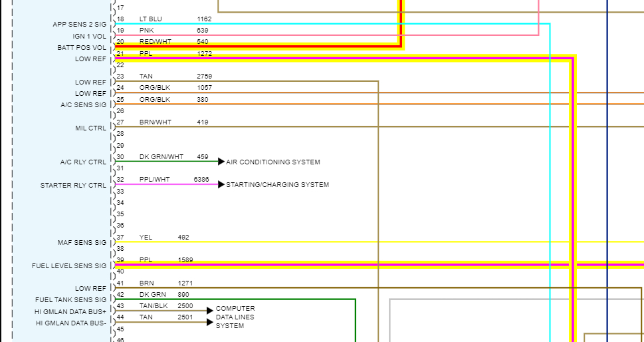644x342 pixels.
Task: Click the ORG/BLK text beside circuit 380
Action: point(154,100)
